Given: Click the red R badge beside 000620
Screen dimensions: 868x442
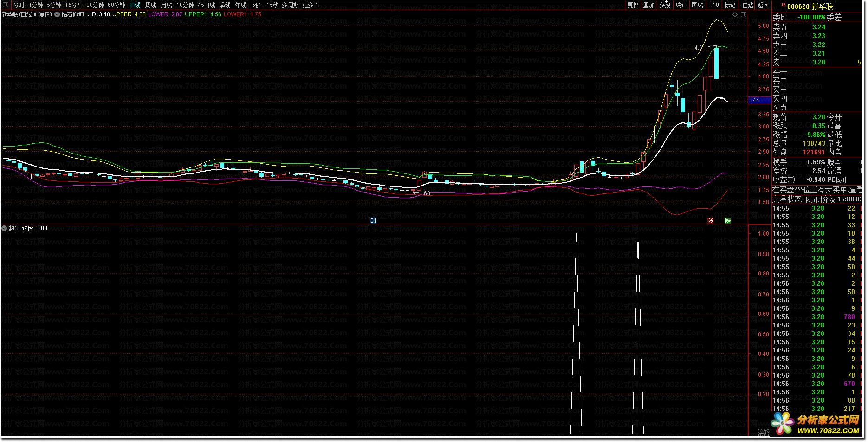Looking at the screenshot, I should 784,5.
